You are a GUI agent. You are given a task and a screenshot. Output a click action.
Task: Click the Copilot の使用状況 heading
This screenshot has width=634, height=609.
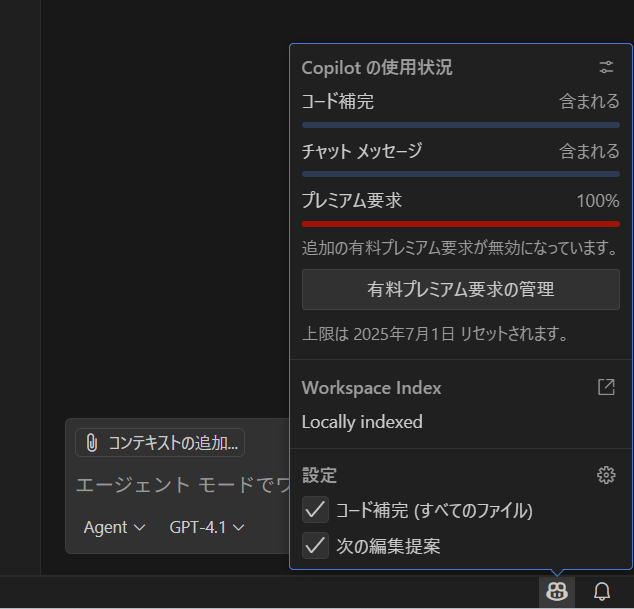tap(377, 68)
